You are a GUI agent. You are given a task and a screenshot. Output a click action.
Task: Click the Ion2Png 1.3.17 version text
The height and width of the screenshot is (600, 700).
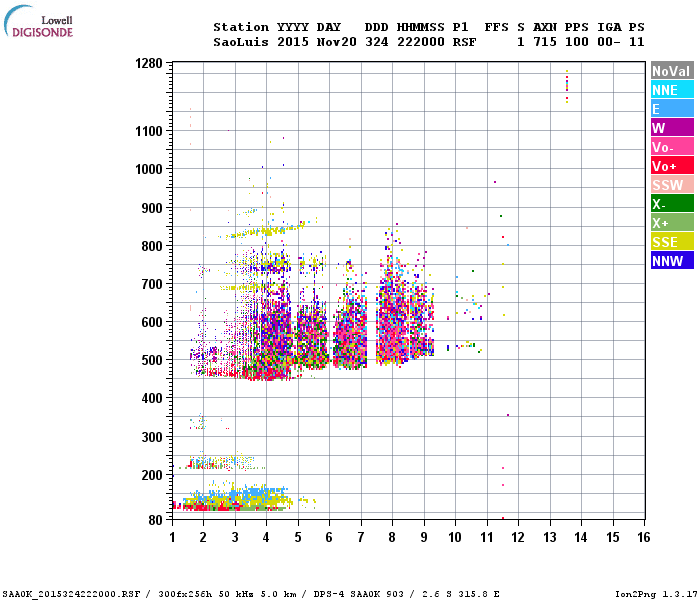coord(655,594)
